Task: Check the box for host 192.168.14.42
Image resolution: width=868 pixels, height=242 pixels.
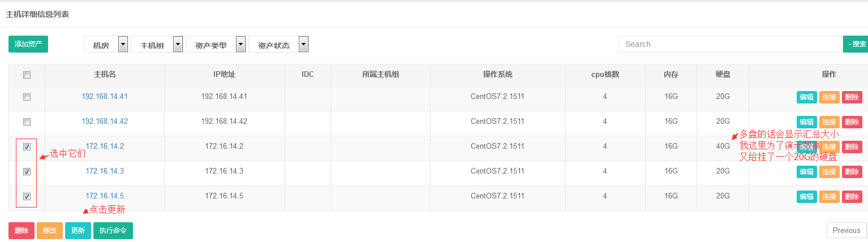Action: pyautogui.click(x=27, y=122)
